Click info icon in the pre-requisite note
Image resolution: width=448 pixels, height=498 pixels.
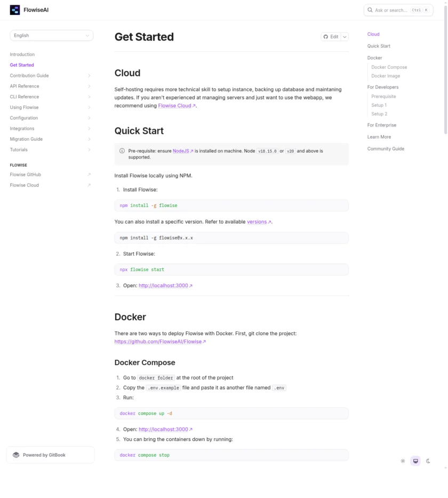coord(122,151)
